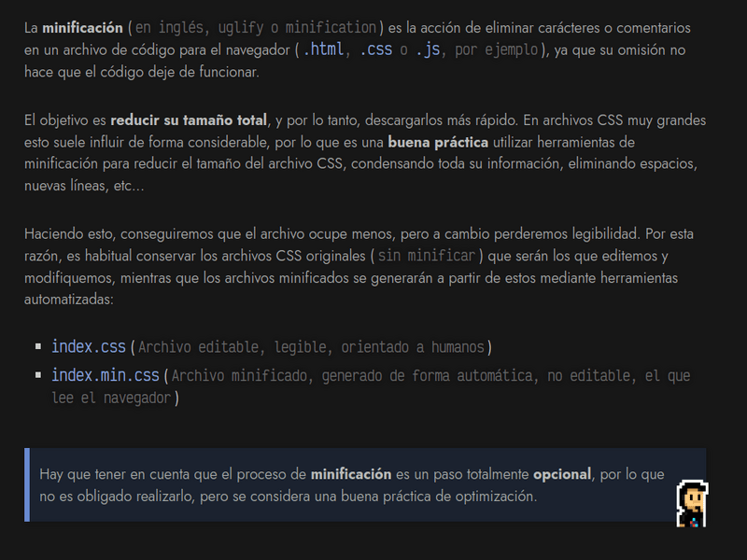The height and width of the screenshot is (560, 747).
Task: Click the bold word minificación in first paragraph
Action: [82, 28]
